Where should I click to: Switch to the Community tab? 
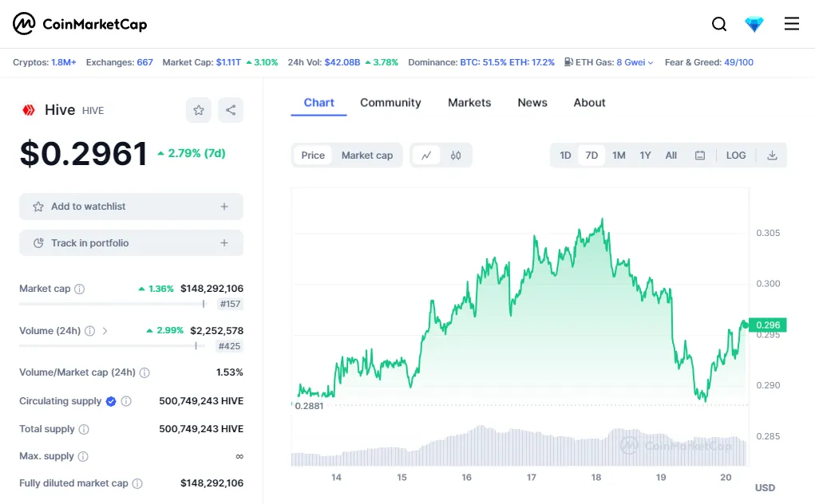390,103
